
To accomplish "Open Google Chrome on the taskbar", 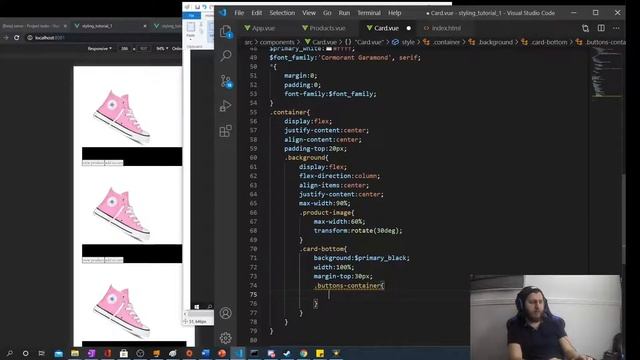I will point(303,353).
